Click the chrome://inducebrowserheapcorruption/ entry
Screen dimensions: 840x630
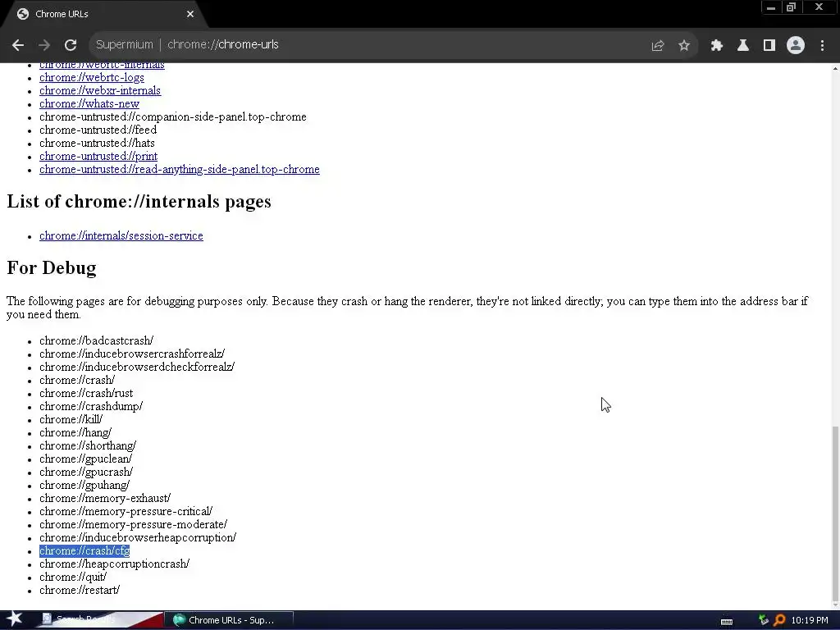coord(138,537)
